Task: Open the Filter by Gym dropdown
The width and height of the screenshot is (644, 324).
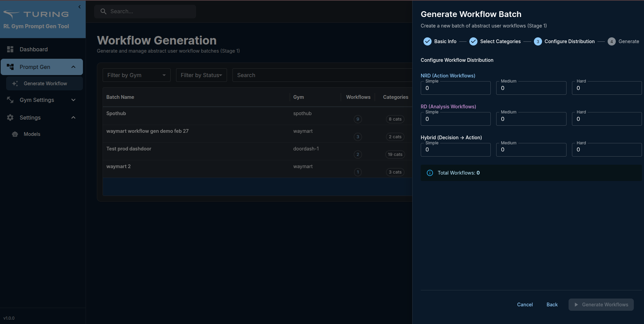Action: (136, 75)
